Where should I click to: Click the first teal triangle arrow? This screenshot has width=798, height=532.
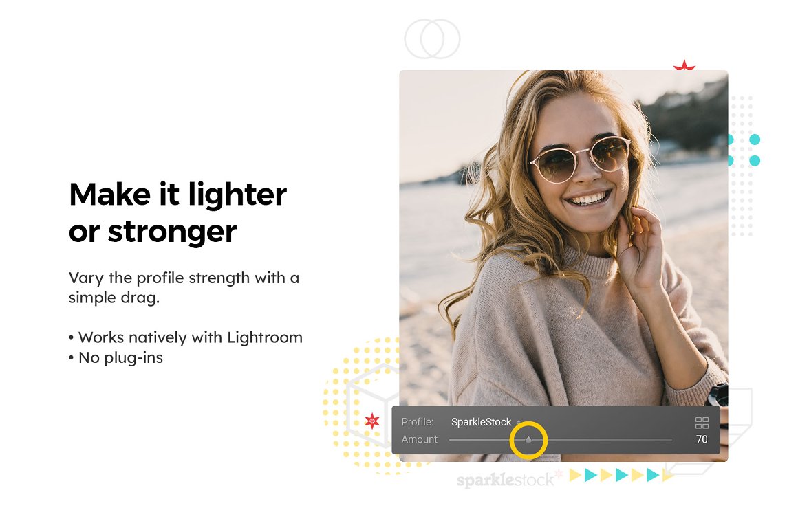pos(590,475)
